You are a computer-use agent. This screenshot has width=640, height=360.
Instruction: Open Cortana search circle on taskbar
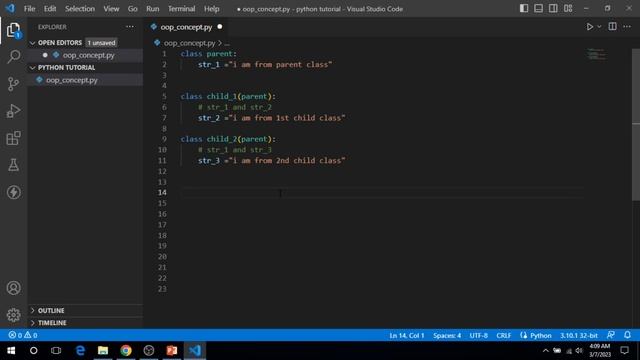tap(33, 351)
